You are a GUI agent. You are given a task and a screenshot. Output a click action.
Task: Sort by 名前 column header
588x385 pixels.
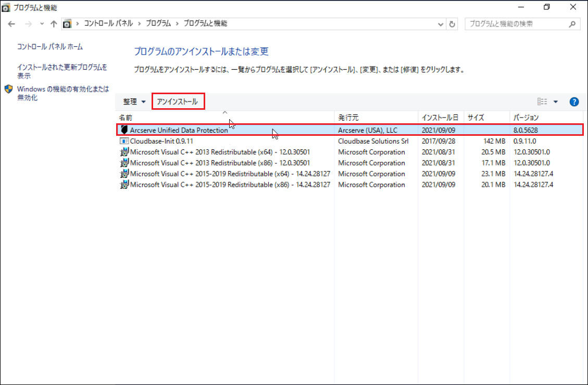225,118
